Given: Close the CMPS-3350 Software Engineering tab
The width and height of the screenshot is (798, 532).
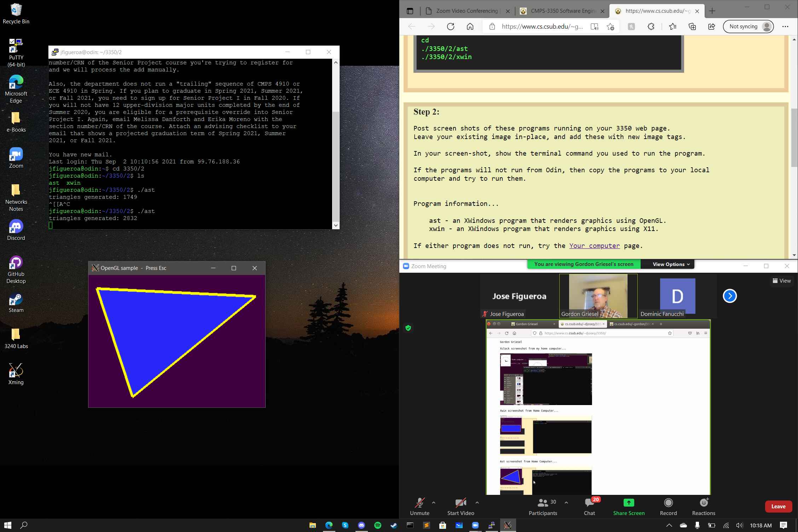Looking at the screenshot, I should tap(602, 11).
